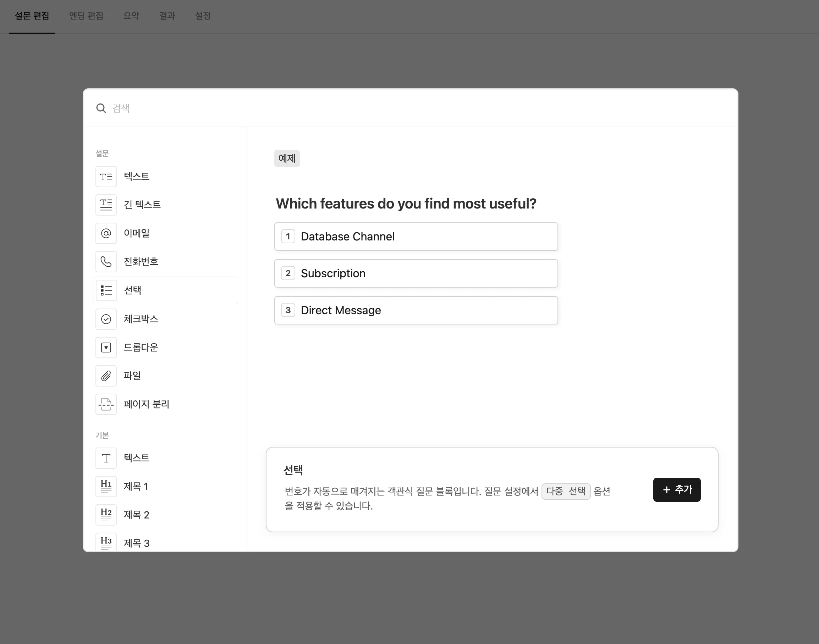Viewport: 819px width, 644px height.
Task: Select the phone number (전화번호) block icon
Action: pos(106,262)
